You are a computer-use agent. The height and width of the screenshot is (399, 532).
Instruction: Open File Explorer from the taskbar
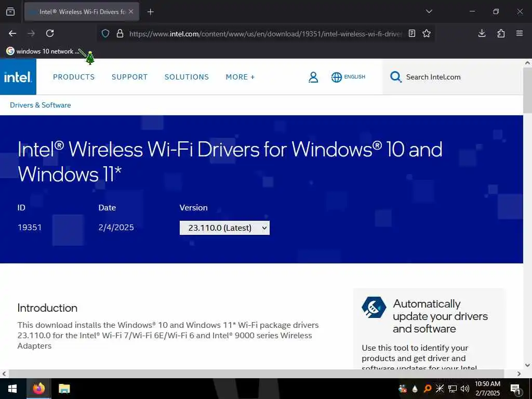[x=64, y=389]
